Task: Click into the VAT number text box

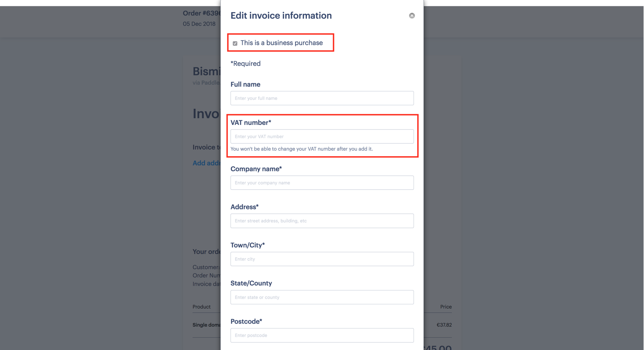Action: click(x=322, y=137)
